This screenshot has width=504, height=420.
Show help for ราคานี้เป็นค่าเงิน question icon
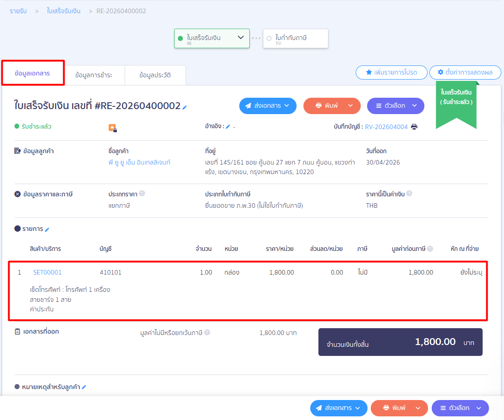[409, 193]
